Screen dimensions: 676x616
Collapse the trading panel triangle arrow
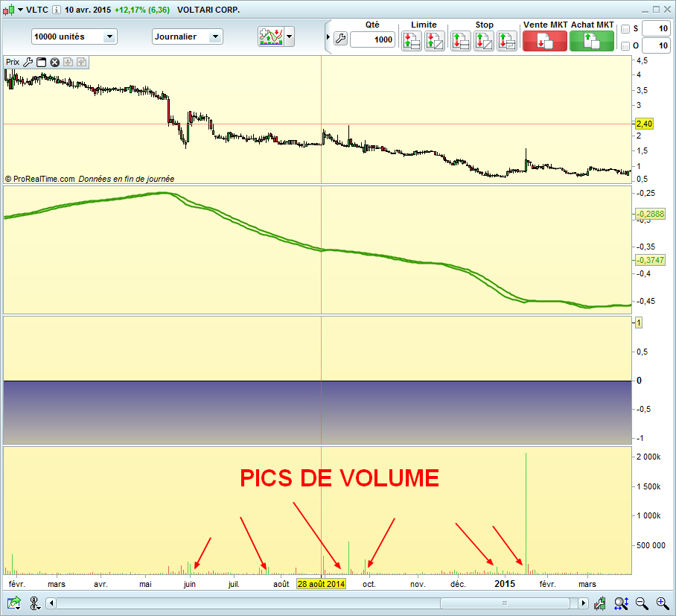[328, 35]
